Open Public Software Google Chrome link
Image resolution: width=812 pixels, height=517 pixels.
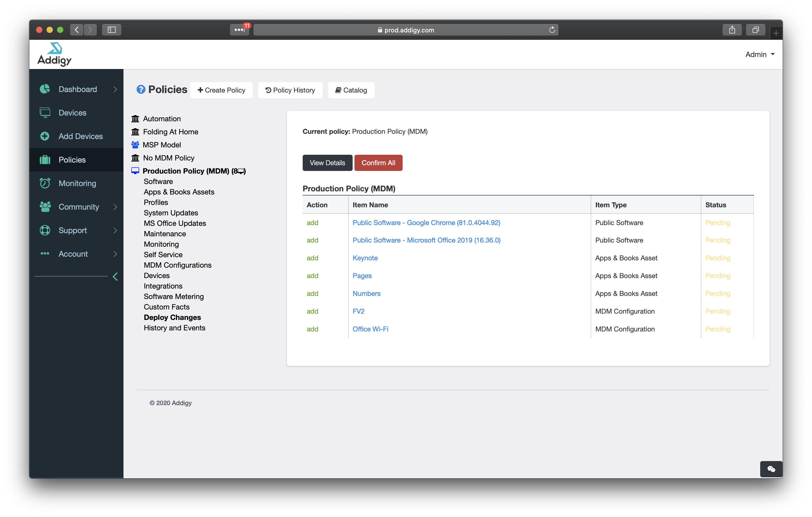pos(426,222)
